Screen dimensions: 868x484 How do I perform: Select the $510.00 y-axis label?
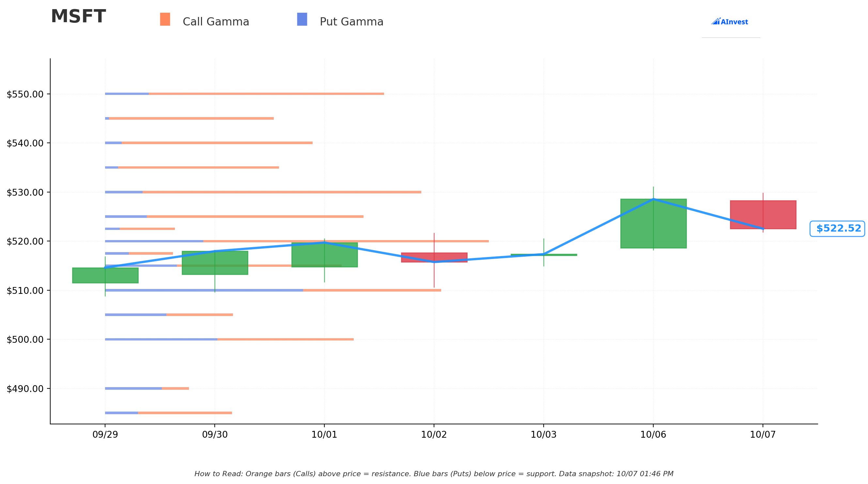25,291
